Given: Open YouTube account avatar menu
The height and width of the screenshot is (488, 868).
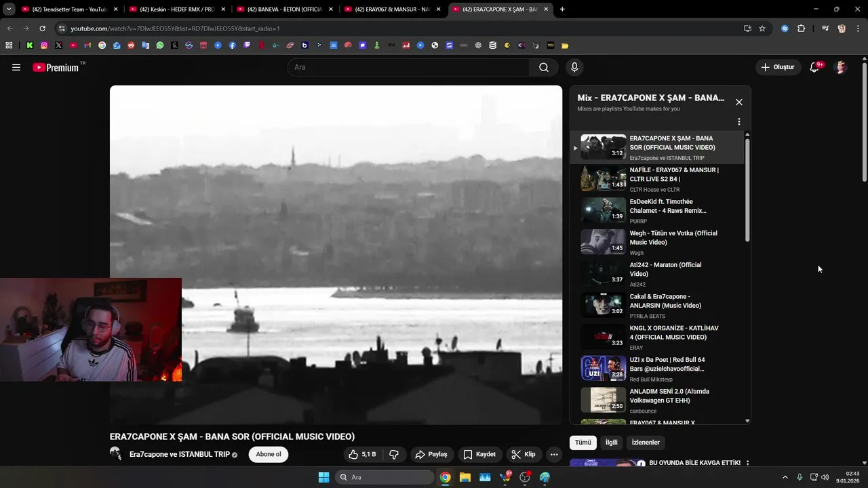Looking at the screenshot, I should (841, 67).
